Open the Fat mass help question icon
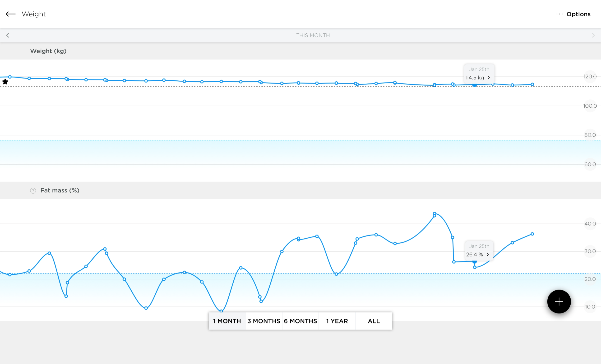This screenshot has height=364, width=601. click(33, 191)
